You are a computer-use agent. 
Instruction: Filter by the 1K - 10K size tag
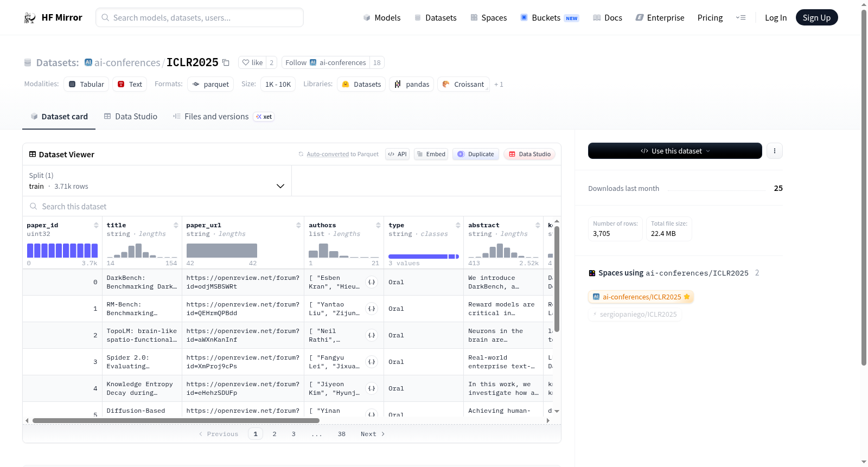[x=278, y=85]
